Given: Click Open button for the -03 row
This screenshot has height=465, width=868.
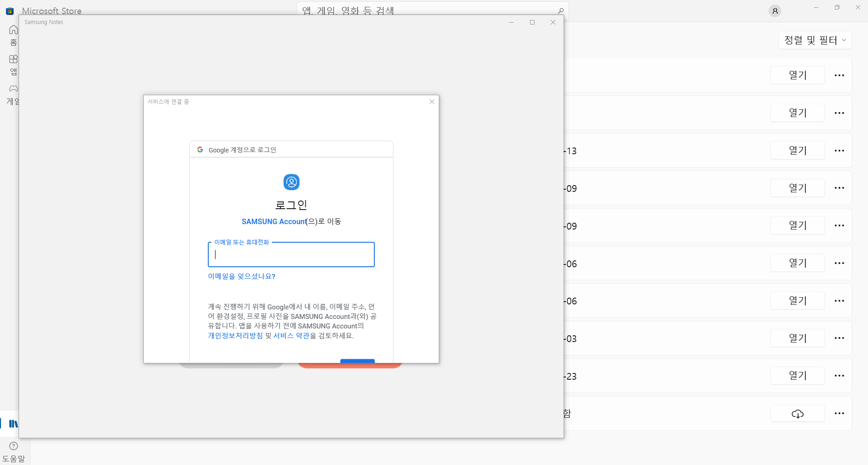Looking at the screenshot, I should point(797,338).
